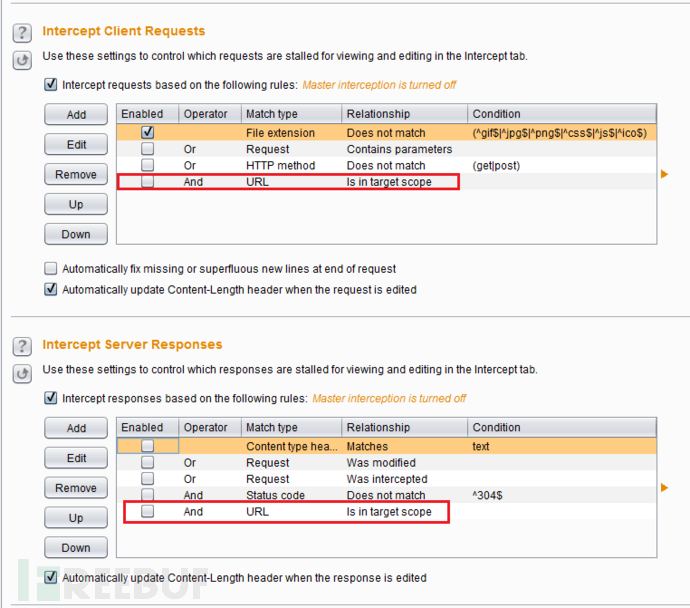Image resolution: width=690 pixels, height=608 pixels.
Task: Move server response rule Down
Action: pos(76,548)
